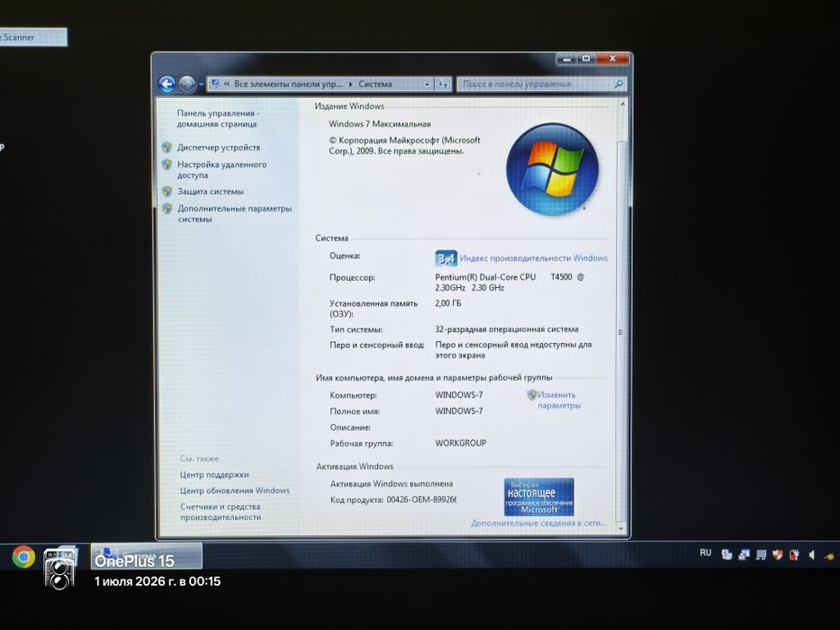The width and height of the screenshot is (840, 630).
Task: Click the product code «00426-OEM-89926» text
Action: [x=421, y=499]
